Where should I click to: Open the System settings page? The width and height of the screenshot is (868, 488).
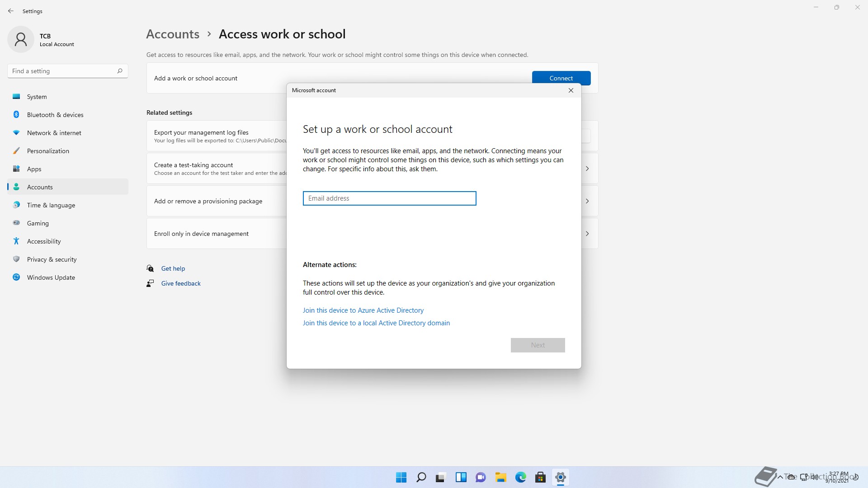[x=68, y=97]
